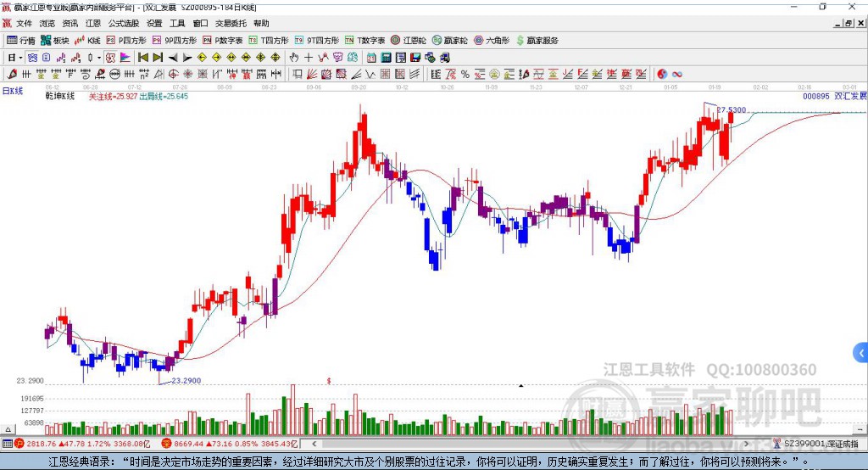The image size is (868, 470).
Task: Click the save floppy disk icon
Action: pos(415,58)
